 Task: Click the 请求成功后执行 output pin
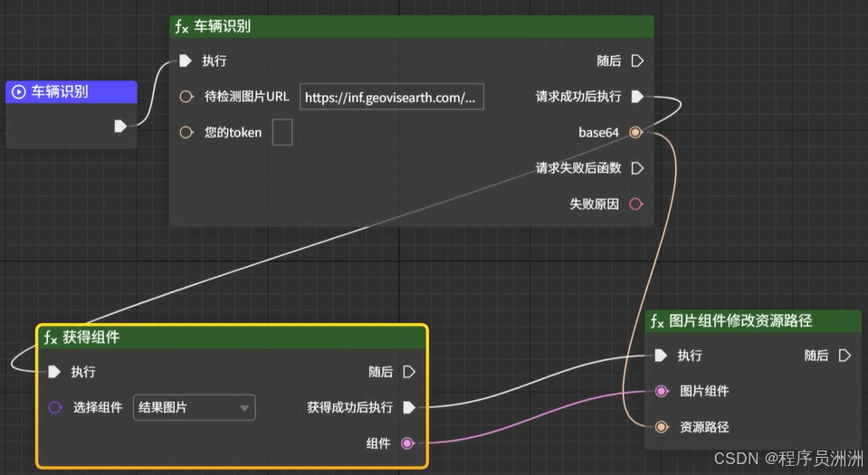tap(637, 96)
